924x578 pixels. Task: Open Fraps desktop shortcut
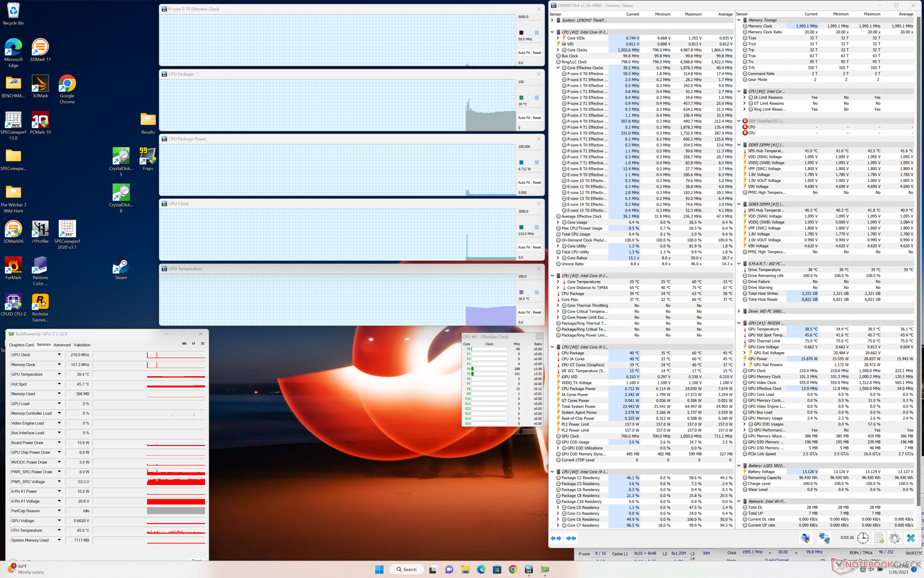coord(148,159)
